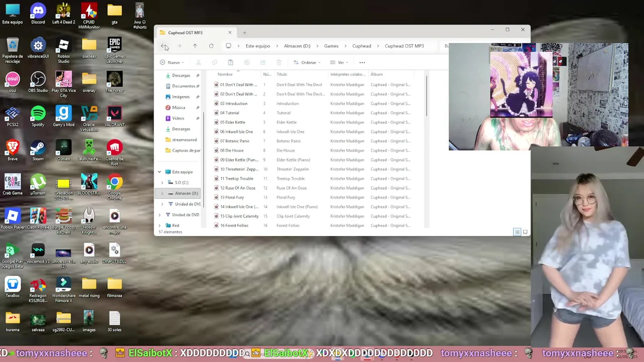Click the Delete trash icon in toolbar
Viewport: 644px width, 362px height.
coord(279,62)
